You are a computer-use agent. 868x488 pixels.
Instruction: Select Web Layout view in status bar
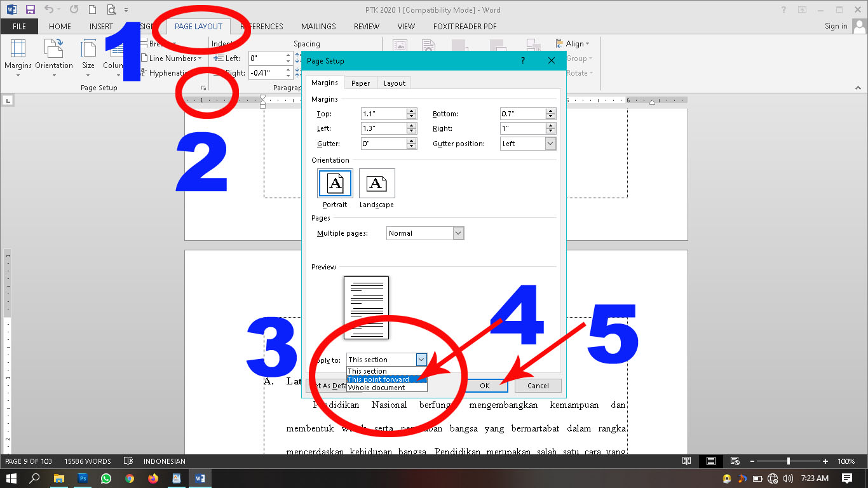click(x=734, y=461)
